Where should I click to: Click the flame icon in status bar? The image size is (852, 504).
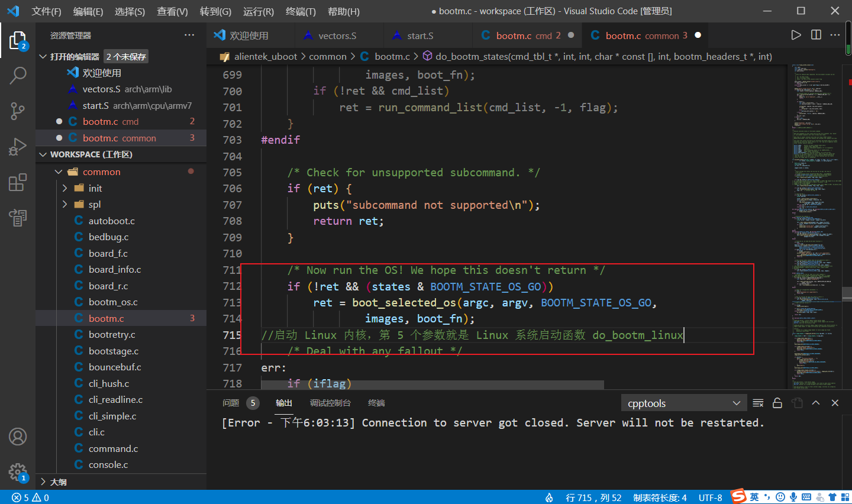[x=549, y=497]
